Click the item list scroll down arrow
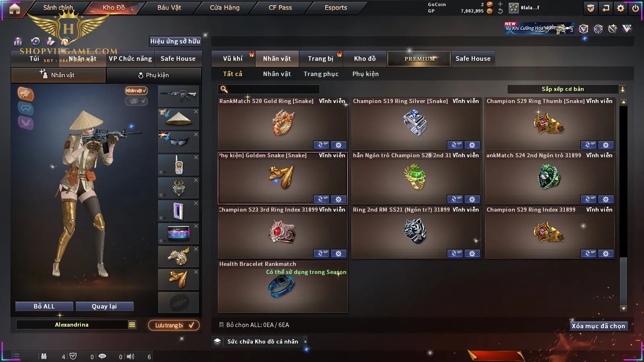The image size is (644, 362). click(623, 309)
